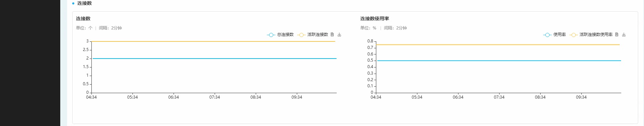Click the yellow 活跃连接数使用率 line near 0.75

pos(498,45)
